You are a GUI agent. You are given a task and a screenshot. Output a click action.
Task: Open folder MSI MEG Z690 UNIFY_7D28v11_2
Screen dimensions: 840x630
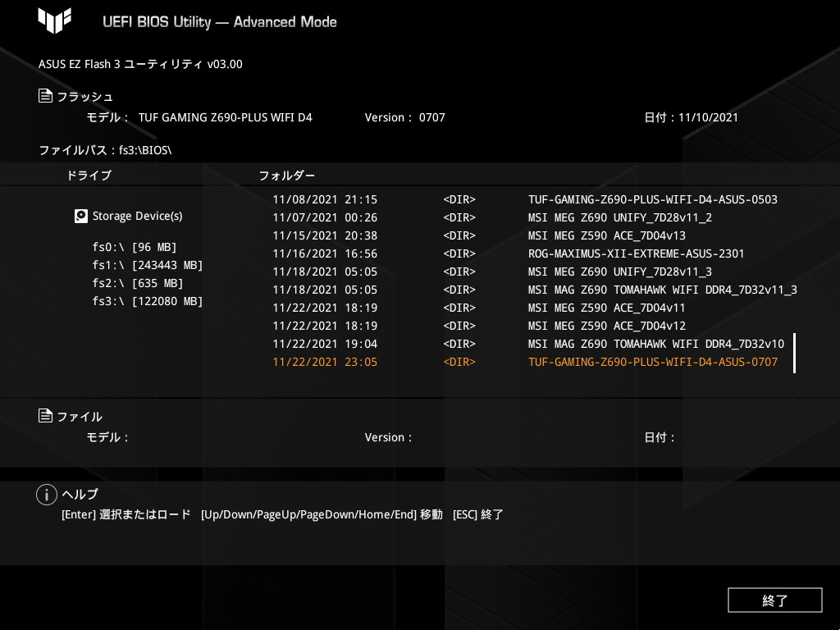coord(620,217)
